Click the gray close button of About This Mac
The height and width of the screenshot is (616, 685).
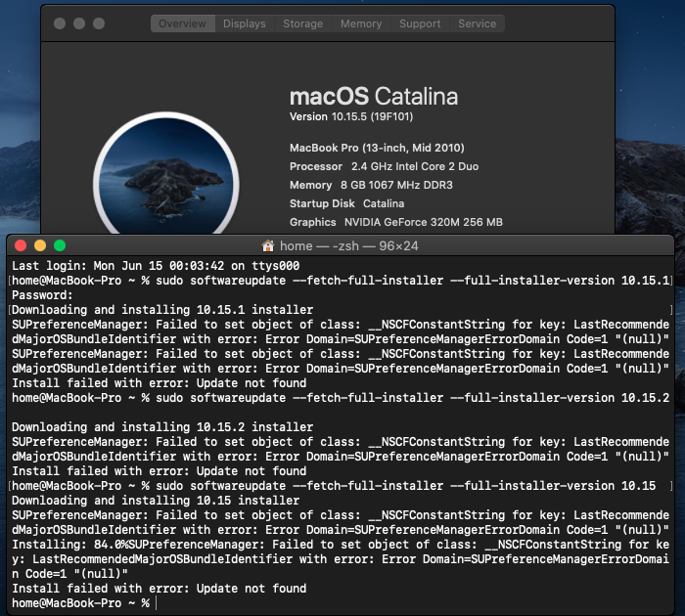click(60, 23)
